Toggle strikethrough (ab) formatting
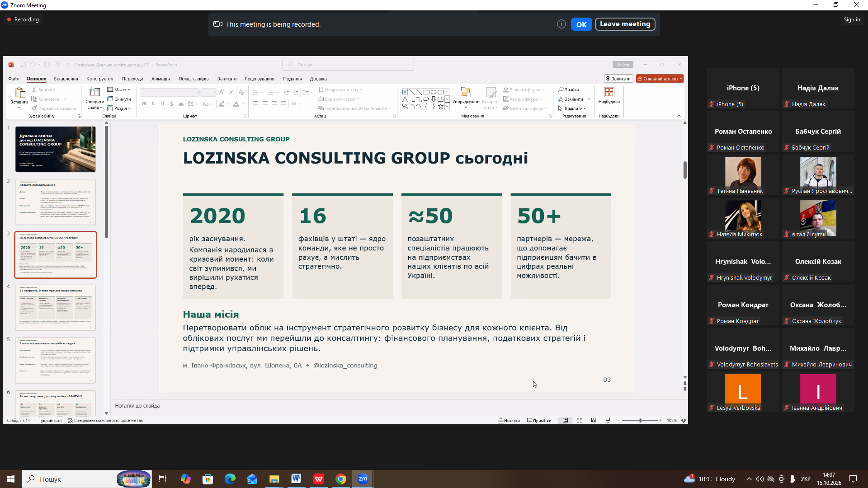Screen dimensions: 868x488 point(181,104)
